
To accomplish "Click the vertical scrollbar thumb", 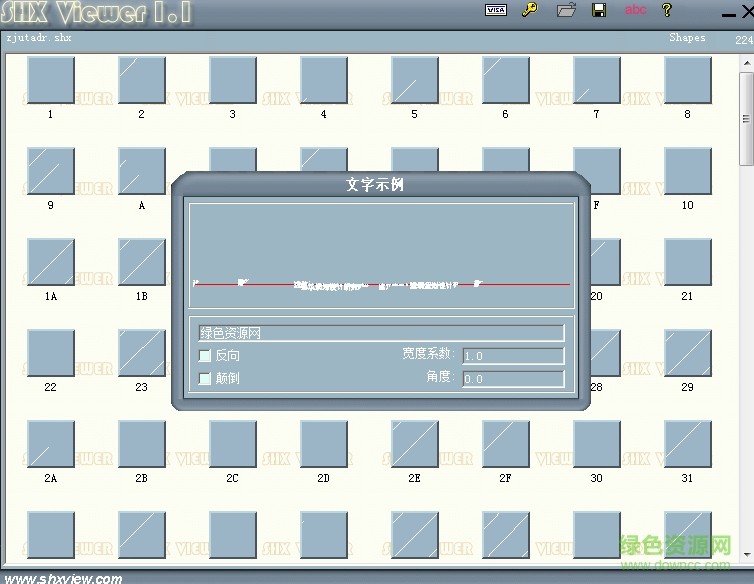I will (746, 119).
